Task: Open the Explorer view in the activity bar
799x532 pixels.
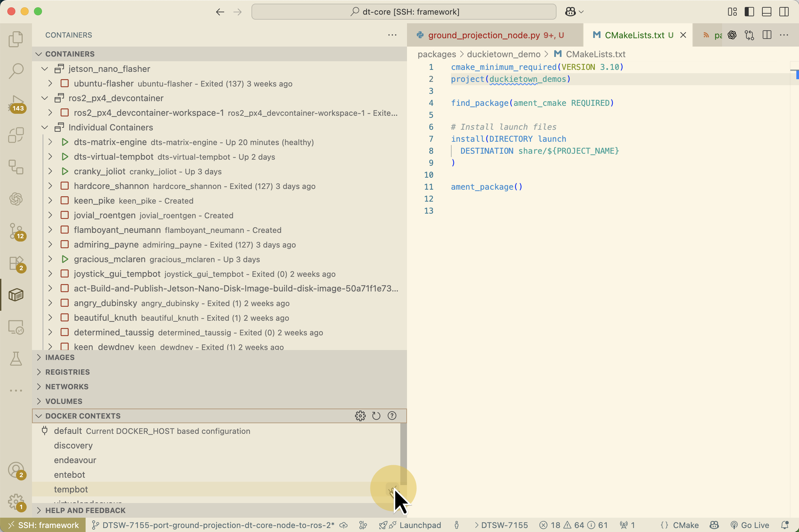Action: (x=16, y=39)
